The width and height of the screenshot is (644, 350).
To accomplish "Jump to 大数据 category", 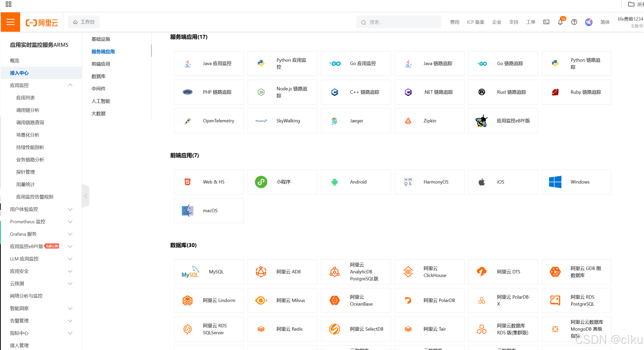I will click(99, 114).
